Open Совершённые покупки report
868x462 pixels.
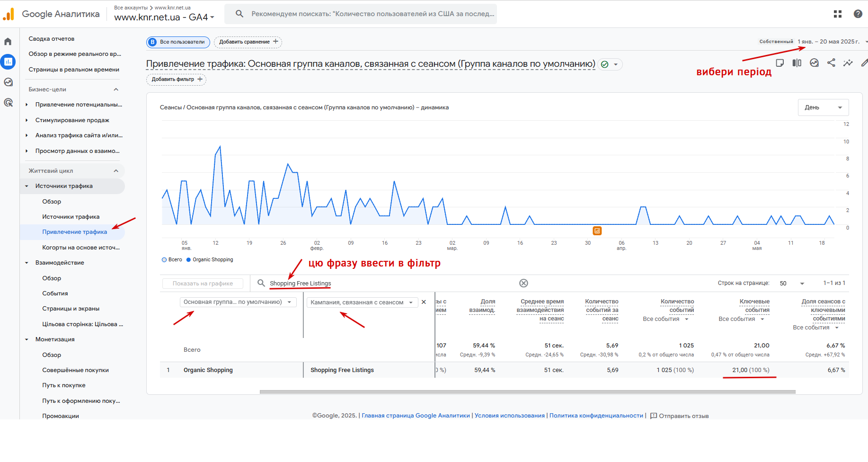pos(75,370)
